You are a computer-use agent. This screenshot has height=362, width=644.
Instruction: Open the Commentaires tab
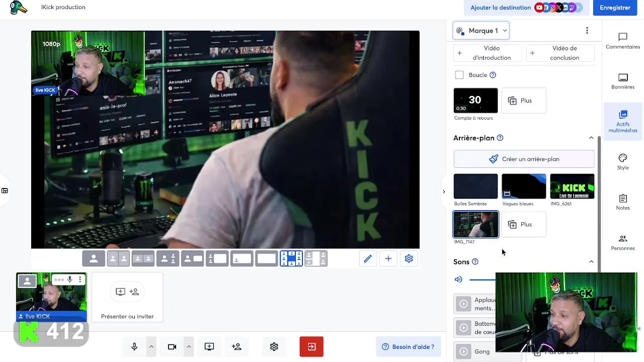[623, 41]
